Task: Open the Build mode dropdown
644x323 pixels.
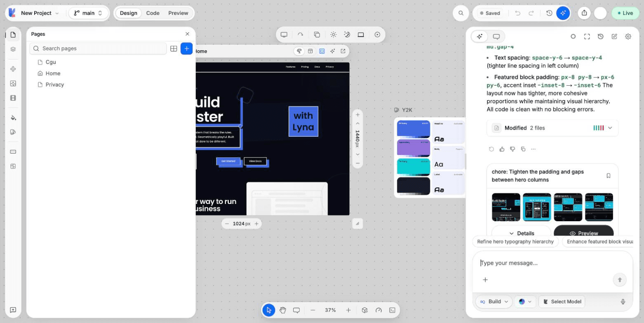Action: pyautogui.click(x=494, y=302)
